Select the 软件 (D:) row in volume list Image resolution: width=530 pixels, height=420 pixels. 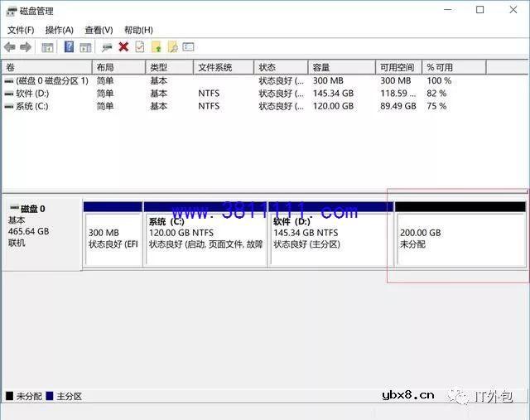click(33, 94)
